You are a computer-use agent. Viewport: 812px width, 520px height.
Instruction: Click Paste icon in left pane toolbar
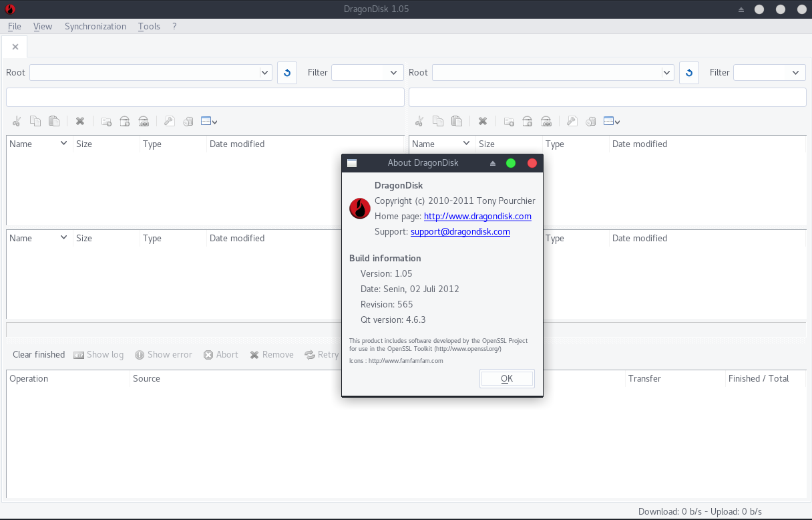coord(54,121)
